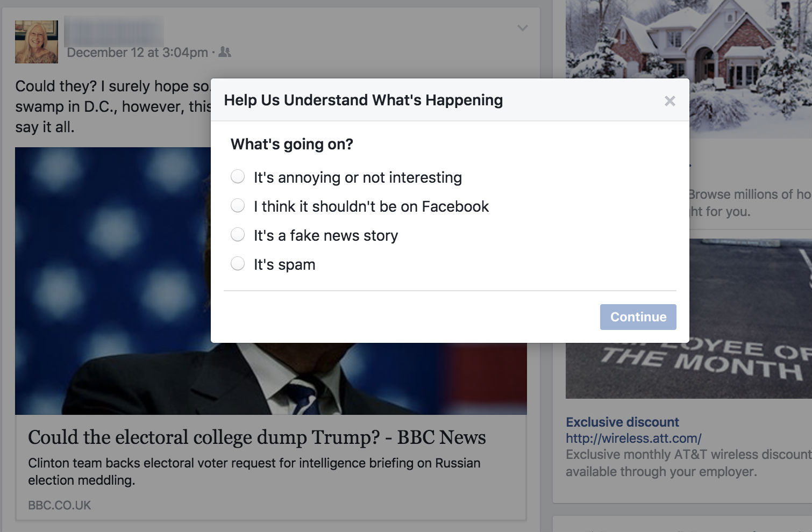Open the December 12 at 3:04pm timestamp
The height and width of the screenshot is (532, 812).
point(137,53)
